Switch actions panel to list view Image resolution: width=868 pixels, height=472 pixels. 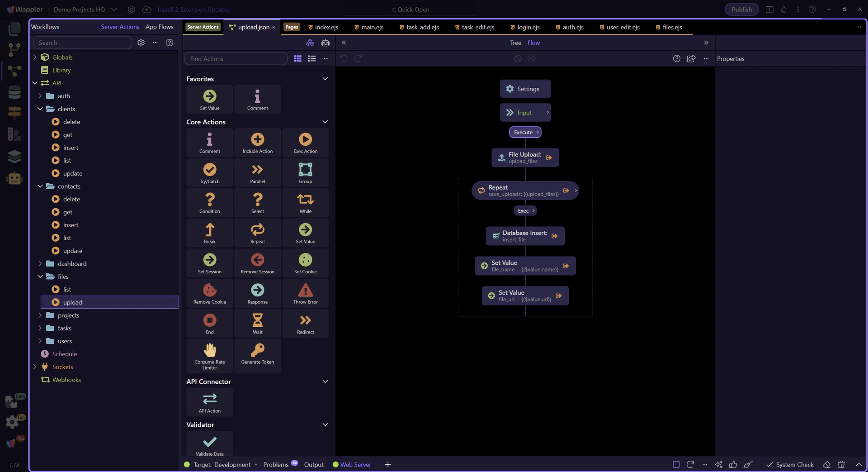[312, 58]
